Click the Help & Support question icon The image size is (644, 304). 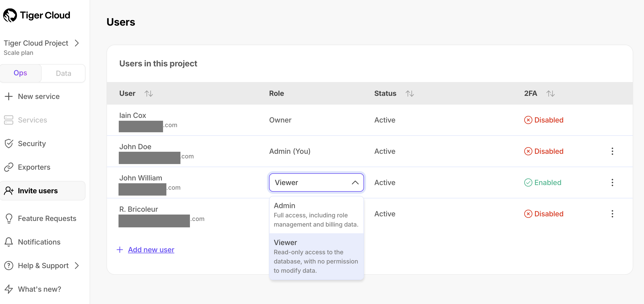coord(9,266)
